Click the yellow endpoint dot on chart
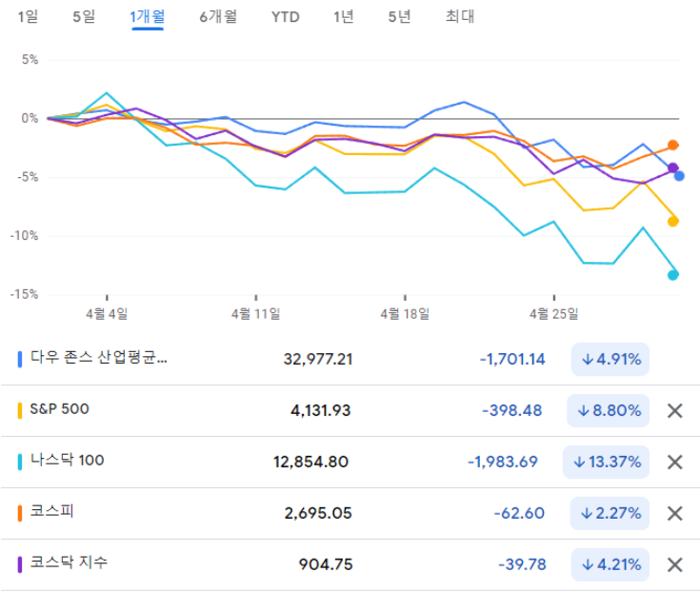 [672, 221]
